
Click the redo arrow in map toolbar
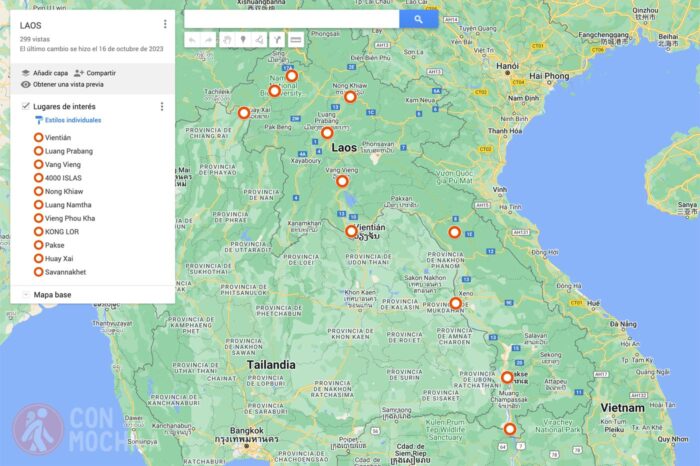tap(208, 40)
